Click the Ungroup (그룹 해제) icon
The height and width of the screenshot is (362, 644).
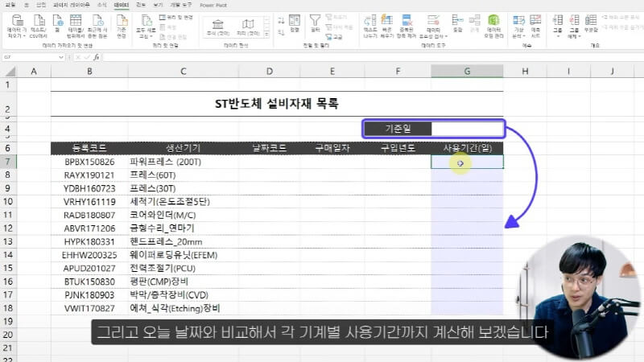(x=574, y=21)
